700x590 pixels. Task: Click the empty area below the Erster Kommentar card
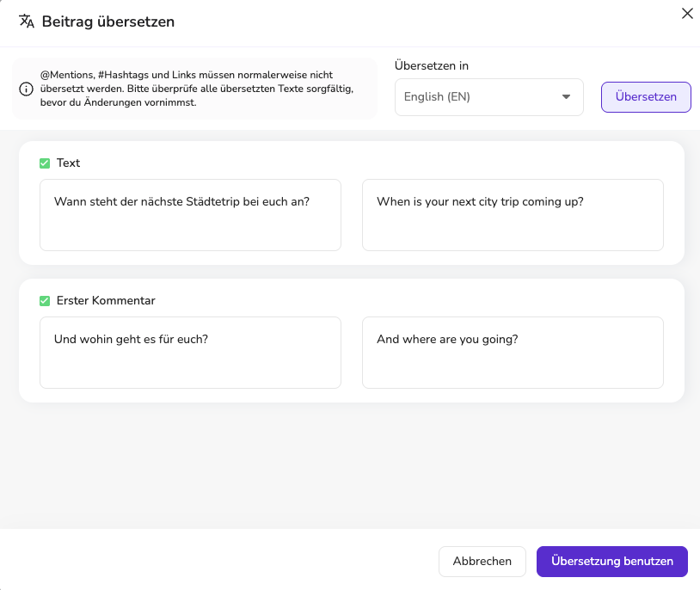[x=350, y=464]
